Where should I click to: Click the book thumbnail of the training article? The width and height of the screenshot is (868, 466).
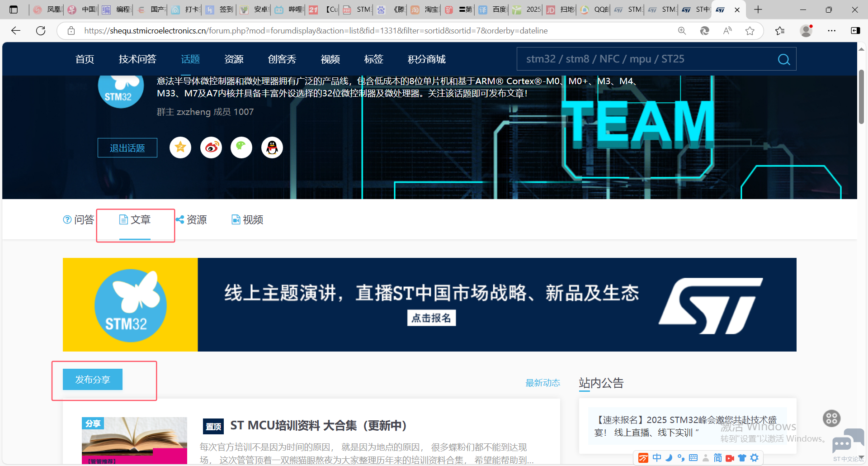pyautogui.click(x=134, y=441)
